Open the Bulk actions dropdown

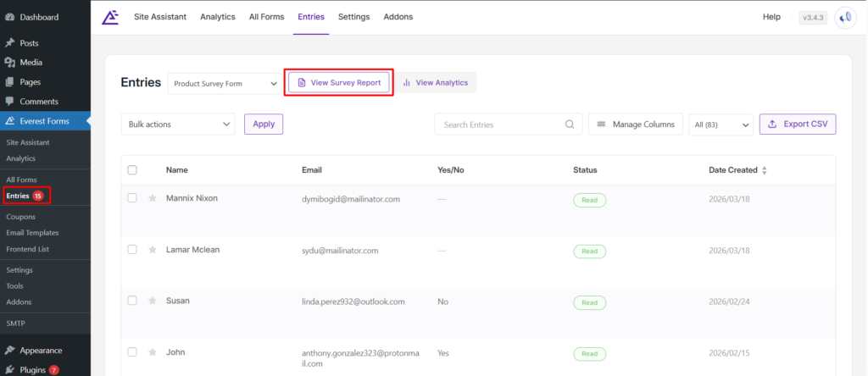[178, 124]
